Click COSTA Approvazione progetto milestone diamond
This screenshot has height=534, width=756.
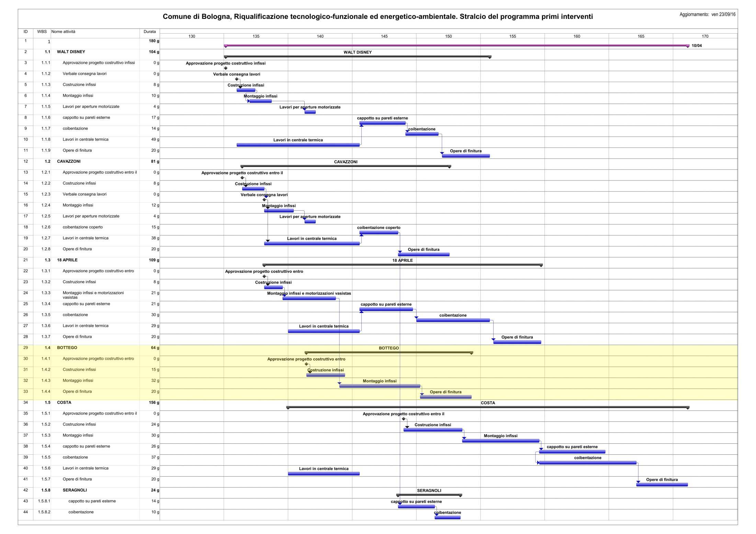click(404, 419)
